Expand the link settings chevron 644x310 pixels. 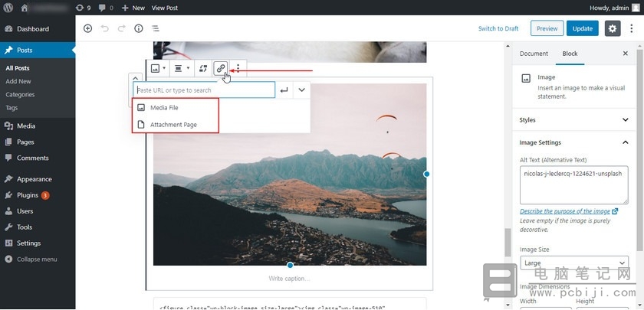[302, 90]
